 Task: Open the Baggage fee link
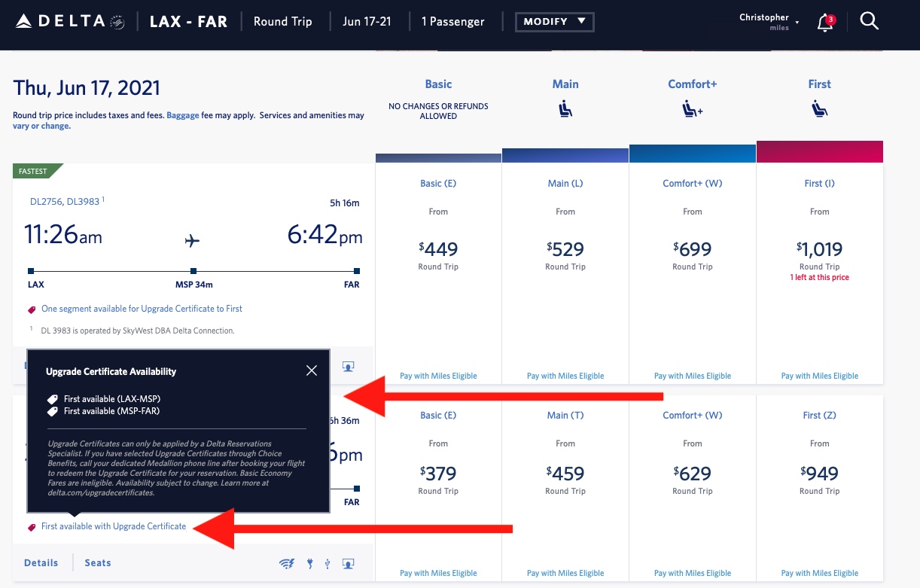183,116
